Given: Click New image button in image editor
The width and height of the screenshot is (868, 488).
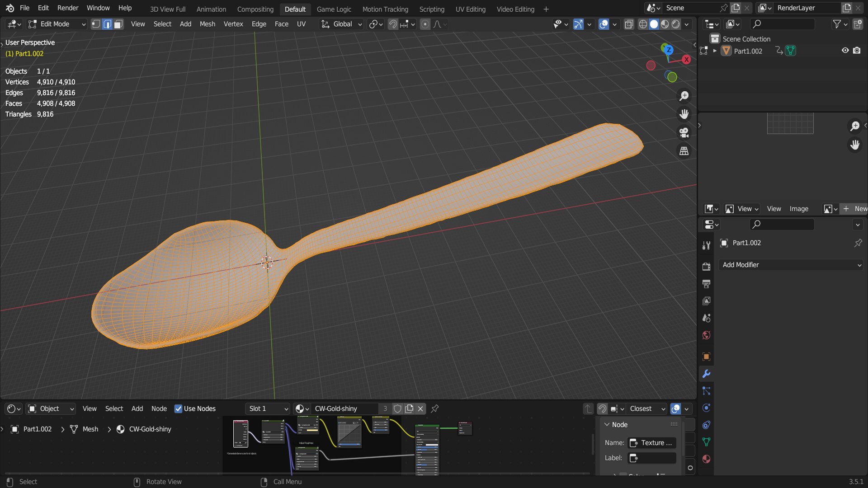Looking at the screenshot, I should point(855,209).
